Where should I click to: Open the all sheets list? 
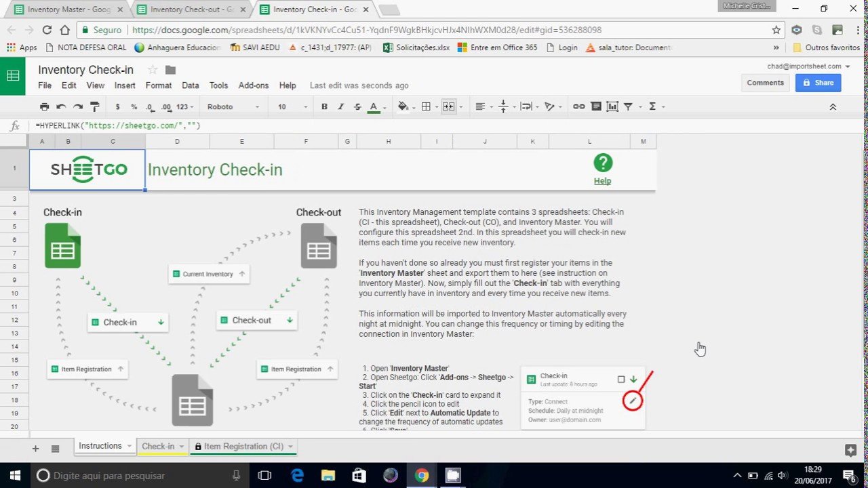coord(56,449)
